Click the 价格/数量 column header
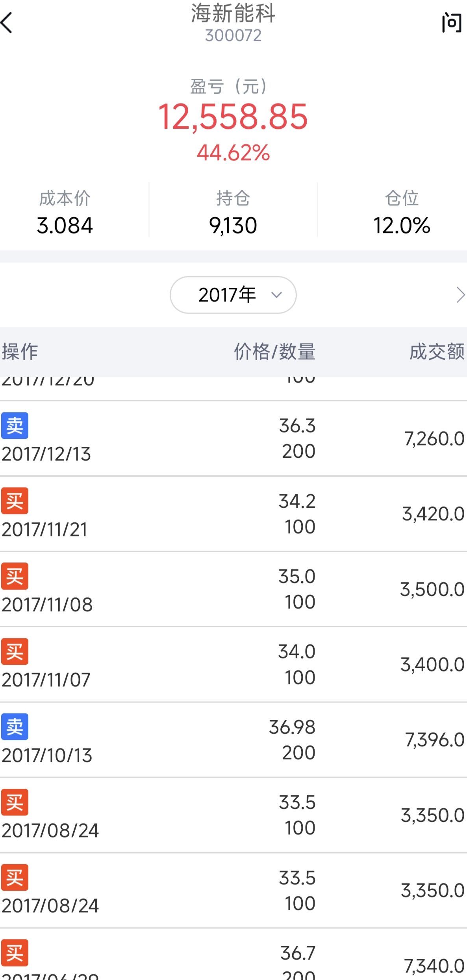Viewport: 467px width, 980px height. coord(274,351)
